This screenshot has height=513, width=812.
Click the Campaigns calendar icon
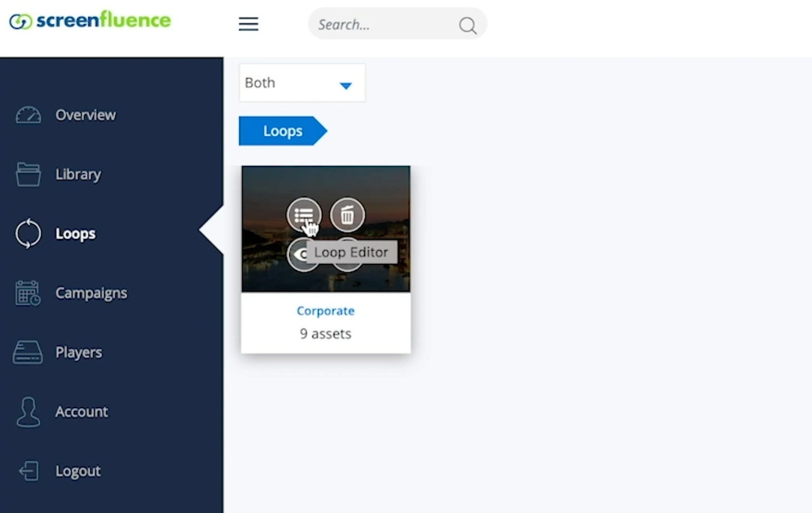click(28, 293)
